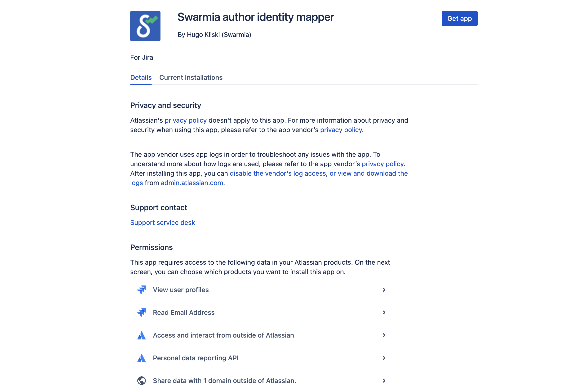Viewport: 561px width, 392px height.
Task: Click globe icon beside Share data row
Action: [x=142, y=380]
